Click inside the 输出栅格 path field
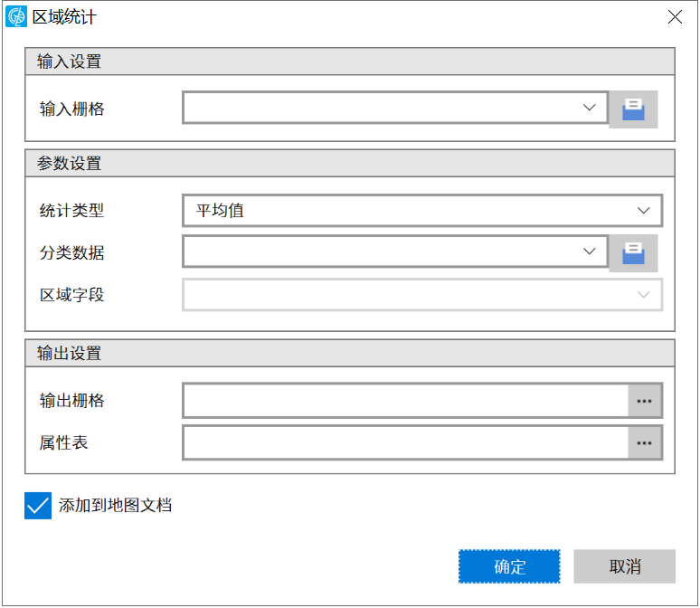Viewport: 700px width, 608px height. pos(405,400)
